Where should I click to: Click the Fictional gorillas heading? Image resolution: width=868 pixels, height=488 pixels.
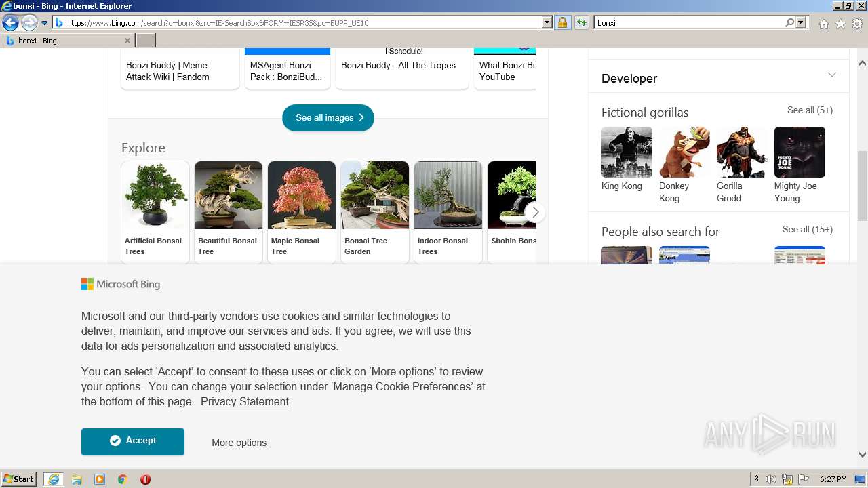tap(645, 113)
